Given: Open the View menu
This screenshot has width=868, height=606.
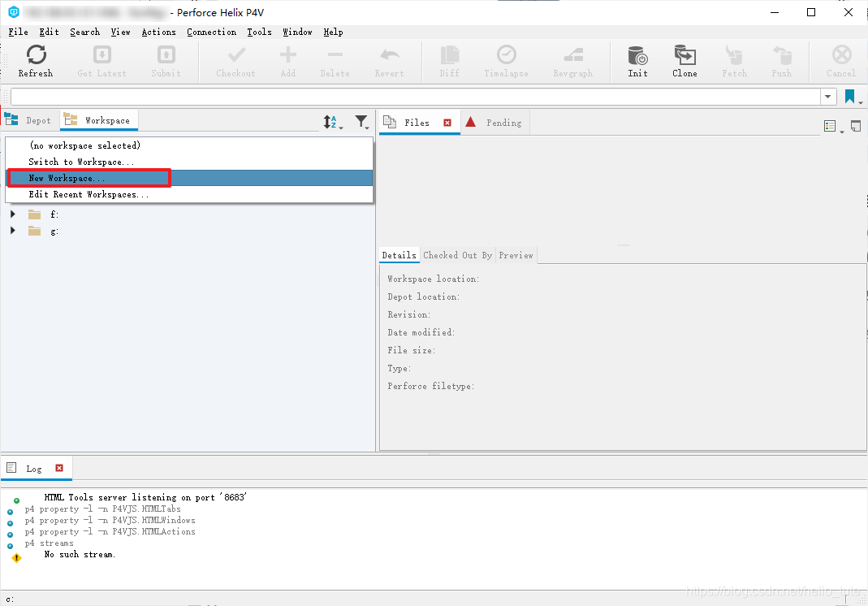Looking at the screenshot, I should 121,32.
